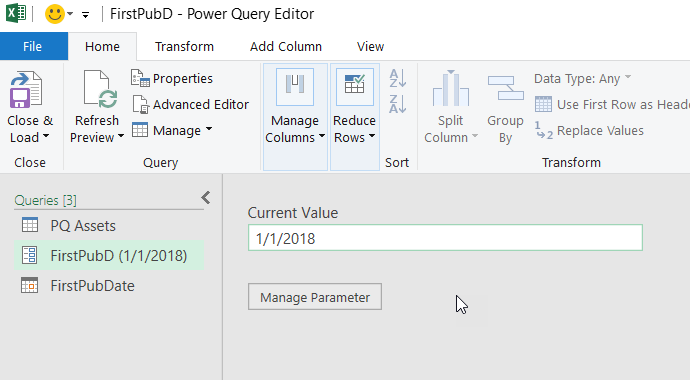Open the File tab
The width and height of the screenshot is (690, 380).
pos(34,46)
